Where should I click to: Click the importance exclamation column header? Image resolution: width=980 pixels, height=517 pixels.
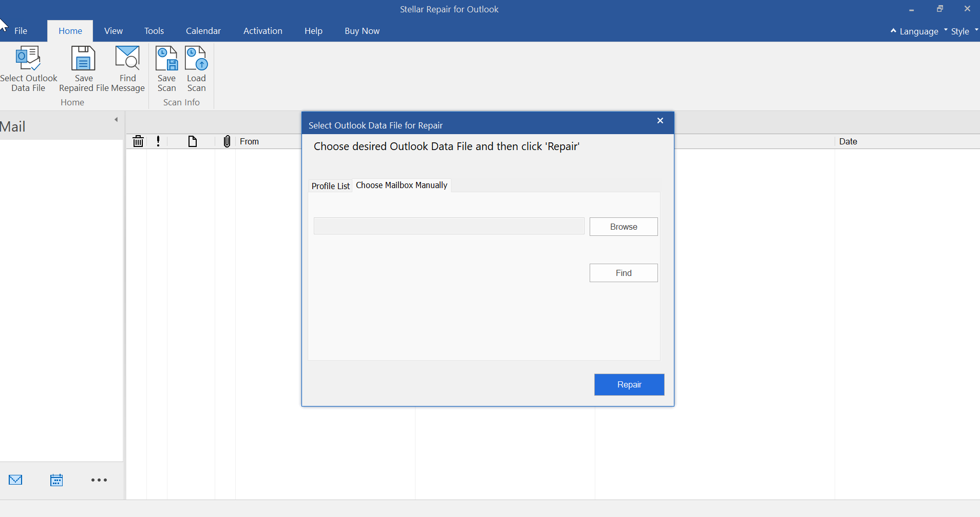click(x=158, y=141)
